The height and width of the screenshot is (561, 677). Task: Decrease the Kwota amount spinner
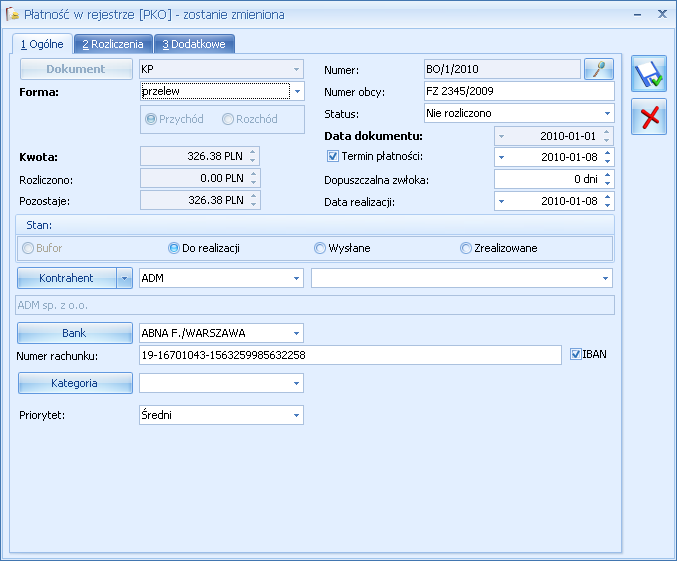[253, 161]
